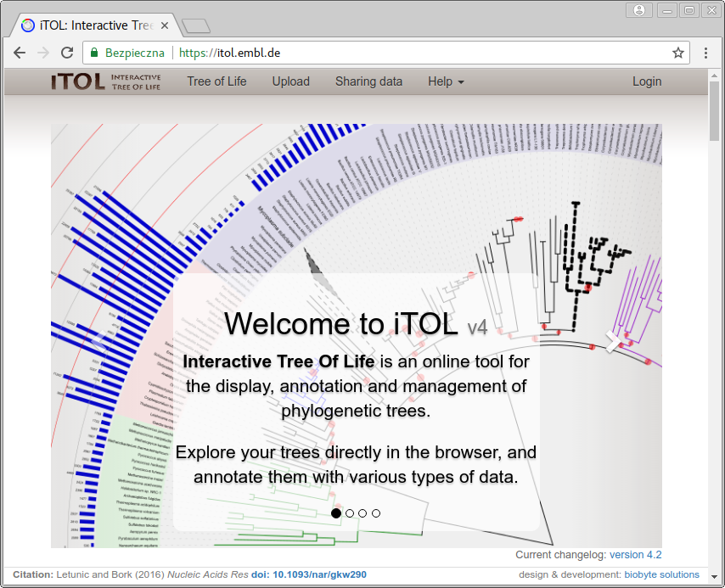Reload the page with refresh icon

pyautogui.click(x=67, y=53)
